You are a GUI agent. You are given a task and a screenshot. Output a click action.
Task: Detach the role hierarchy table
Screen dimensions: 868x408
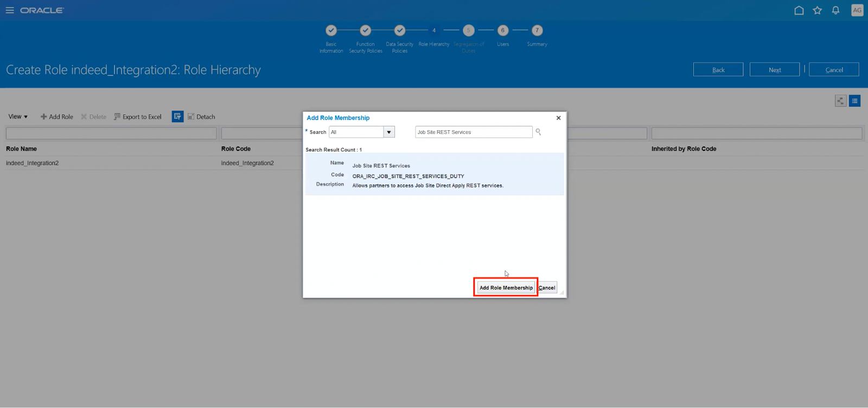point(201,117)
